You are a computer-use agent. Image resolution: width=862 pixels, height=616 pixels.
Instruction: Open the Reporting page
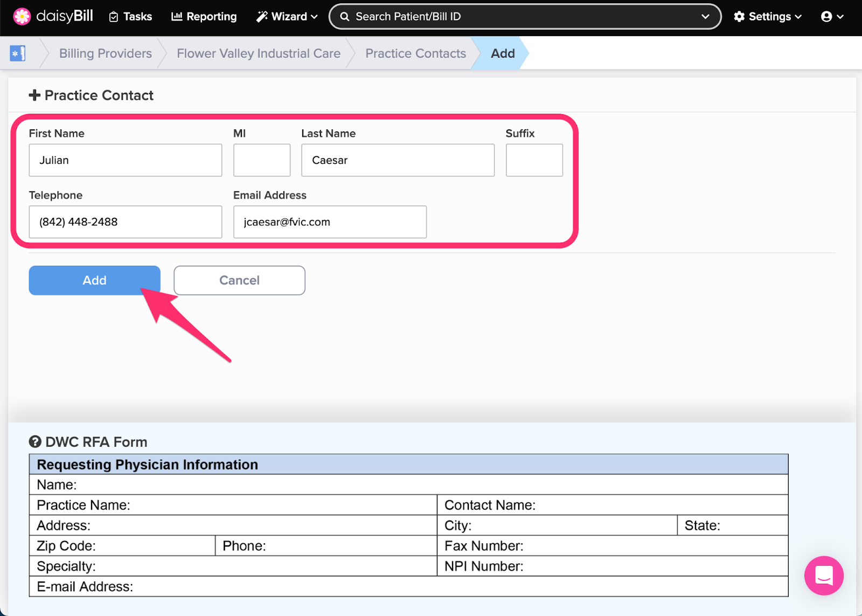(x=204, y=17)
